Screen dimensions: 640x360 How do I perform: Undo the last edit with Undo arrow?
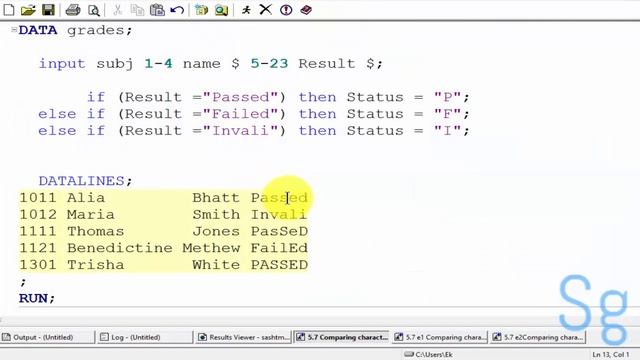[177, 10]
